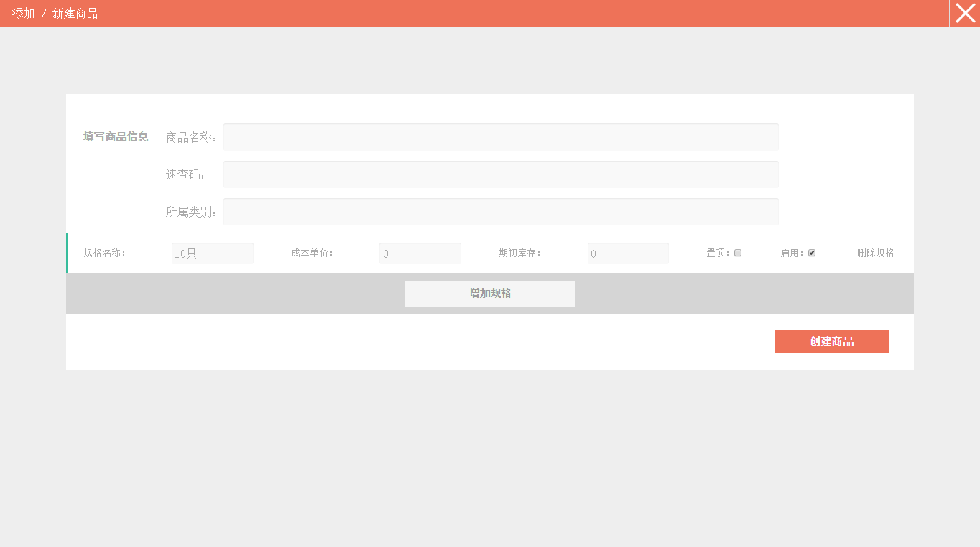Click the 删除规格 link

point(875,253)
